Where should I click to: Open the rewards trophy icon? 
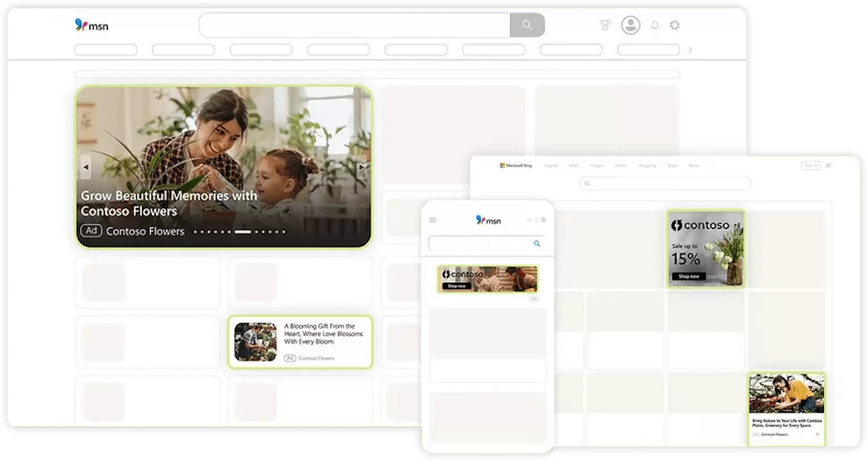605,25
